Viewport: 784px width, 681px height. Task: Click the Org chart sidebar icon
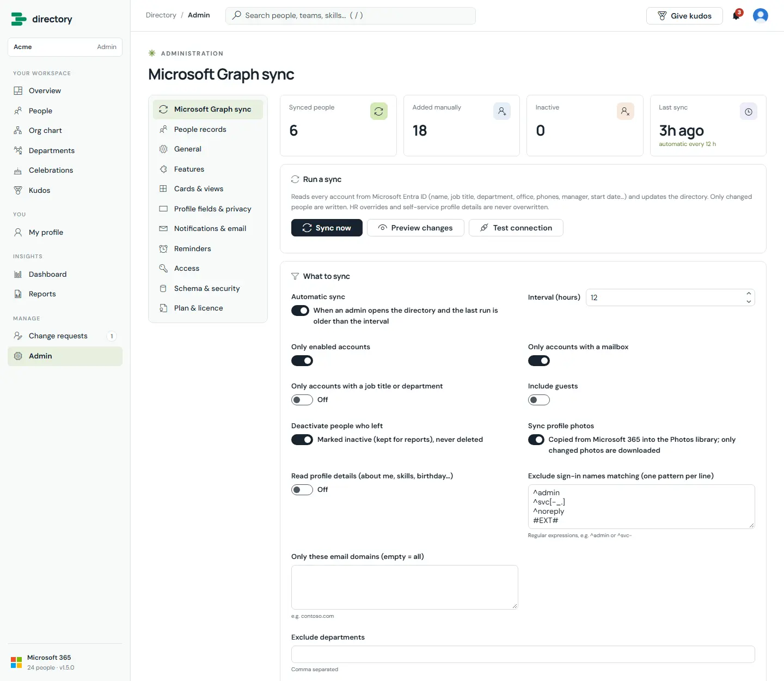18,131
